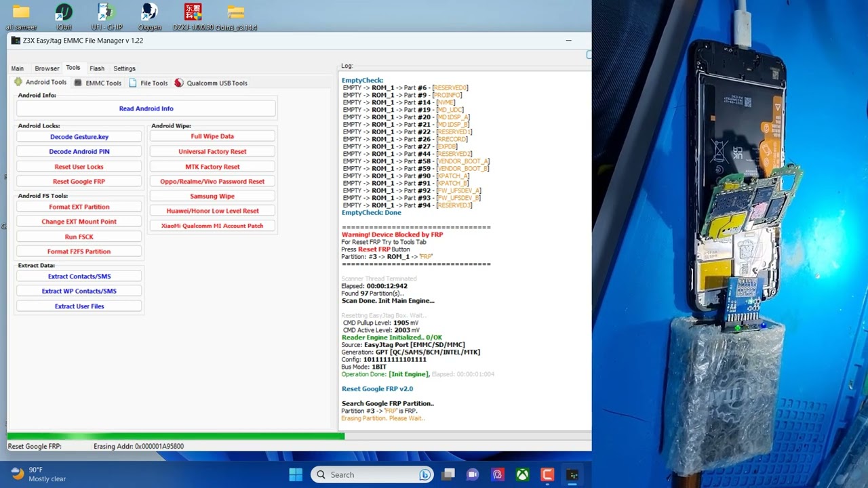Click the Erasing Addr status text

[139, 446]
